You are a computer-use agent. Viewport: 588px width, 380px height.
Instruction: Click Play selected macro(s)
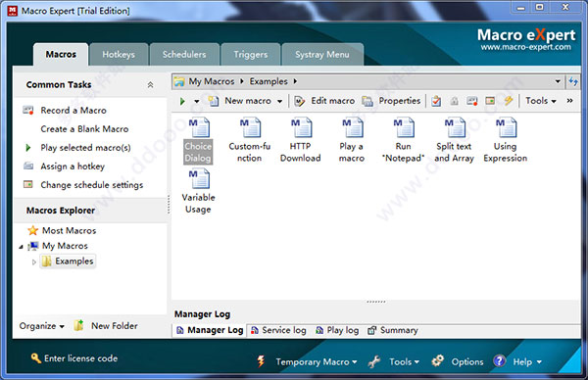tap(78, 148)
